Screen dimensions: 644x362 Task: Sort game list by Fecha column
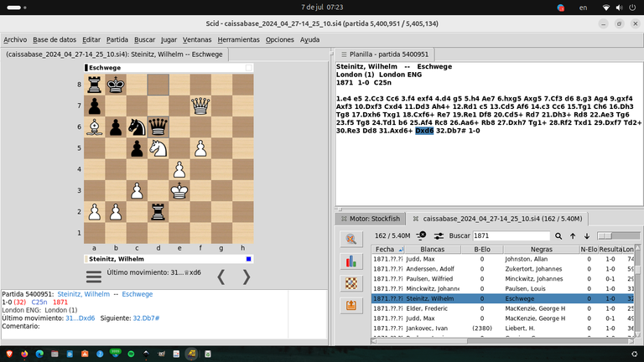point(387,249)
